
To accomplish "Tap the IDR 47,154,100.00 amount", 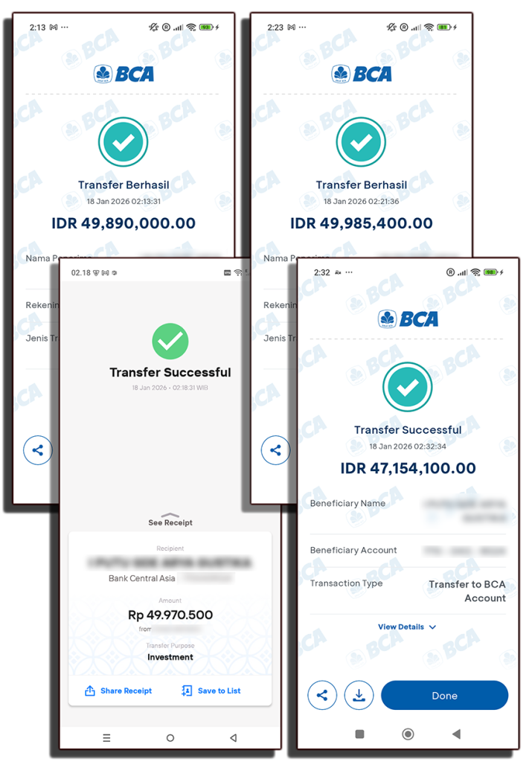I will point(408,468).
